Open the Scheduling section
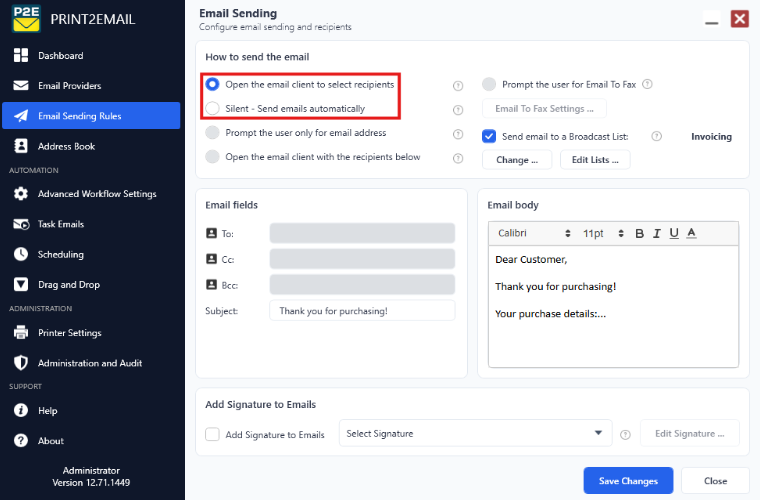This screenshot has height=500, width=760. (91, 254)
